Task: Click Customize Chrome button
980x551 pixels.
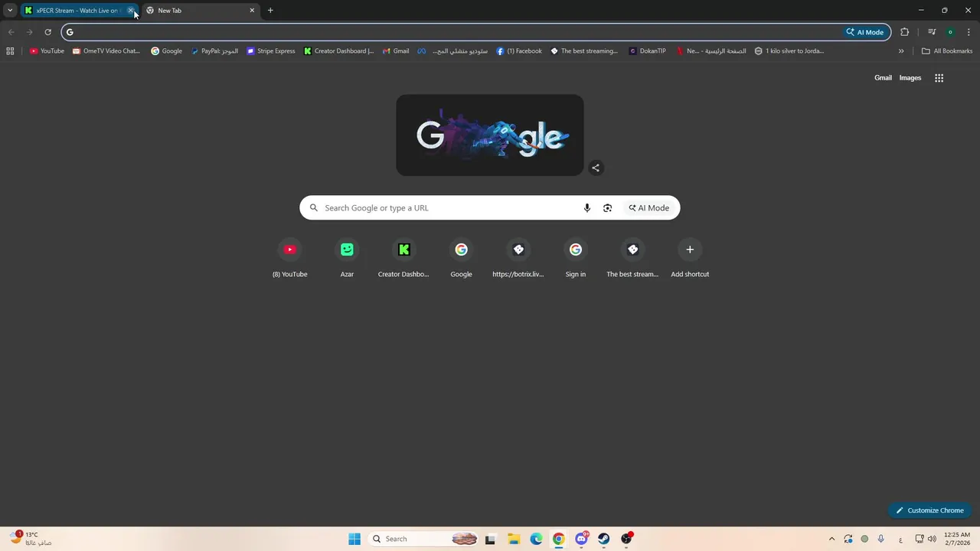Action: point(929,510)
